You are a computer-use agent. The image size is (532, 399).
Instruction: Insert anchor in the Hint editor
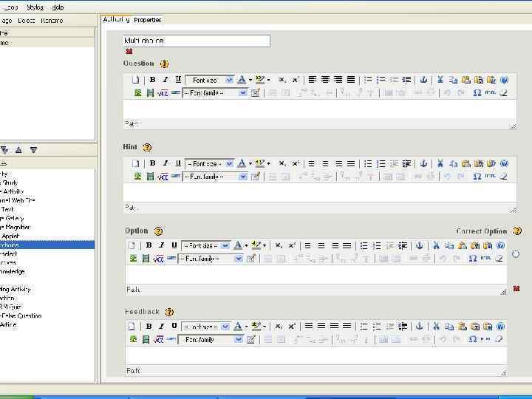click(x=423, y=163)
